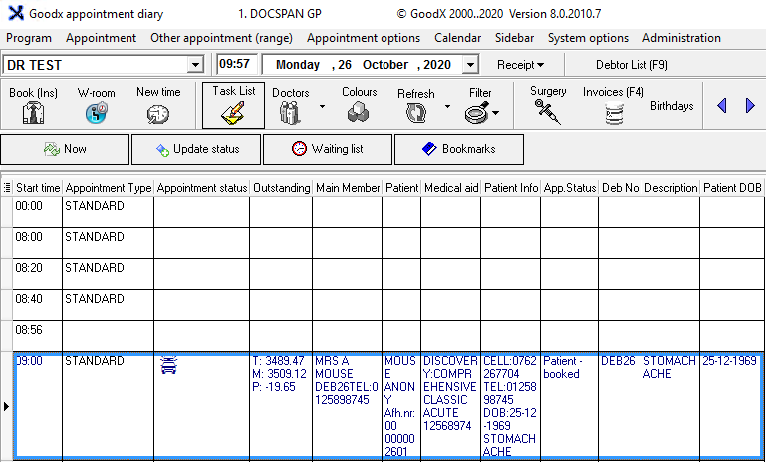This screenshot has height=462, width=766.
Task: Open the Appointment options menu
Action: [x=363, y=38]
